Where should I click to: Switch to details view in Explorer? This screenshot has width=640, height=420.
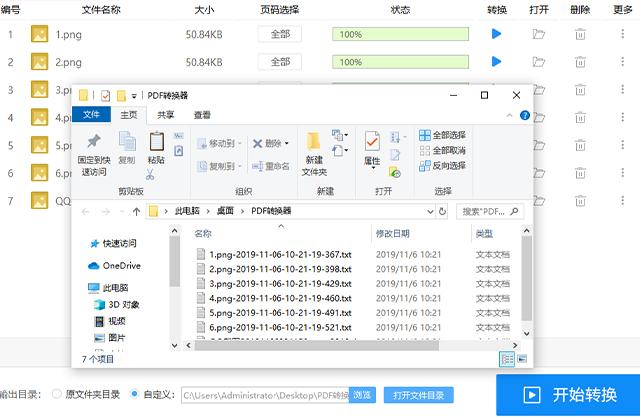coord(507,359)
